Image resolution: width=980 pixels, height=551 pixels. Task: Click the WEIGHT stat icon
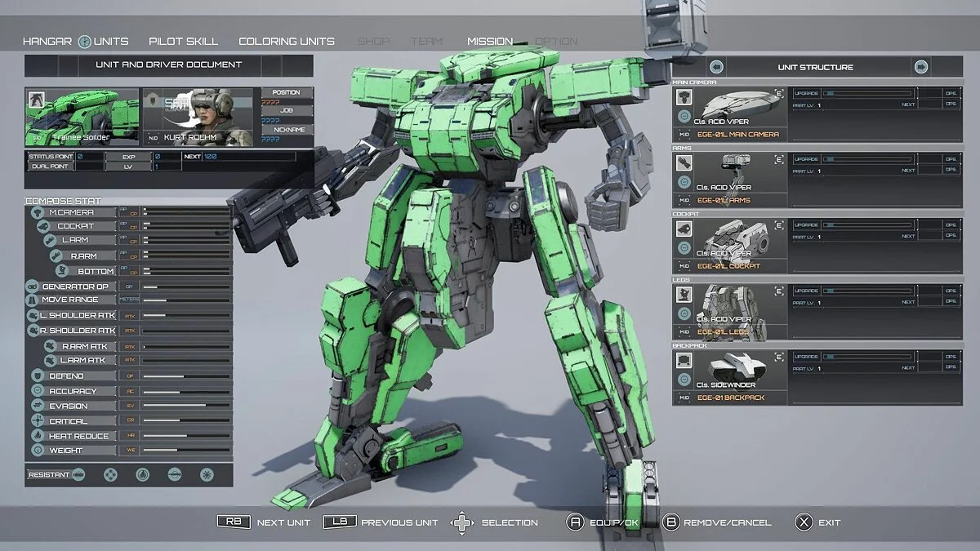pos(38,450)
